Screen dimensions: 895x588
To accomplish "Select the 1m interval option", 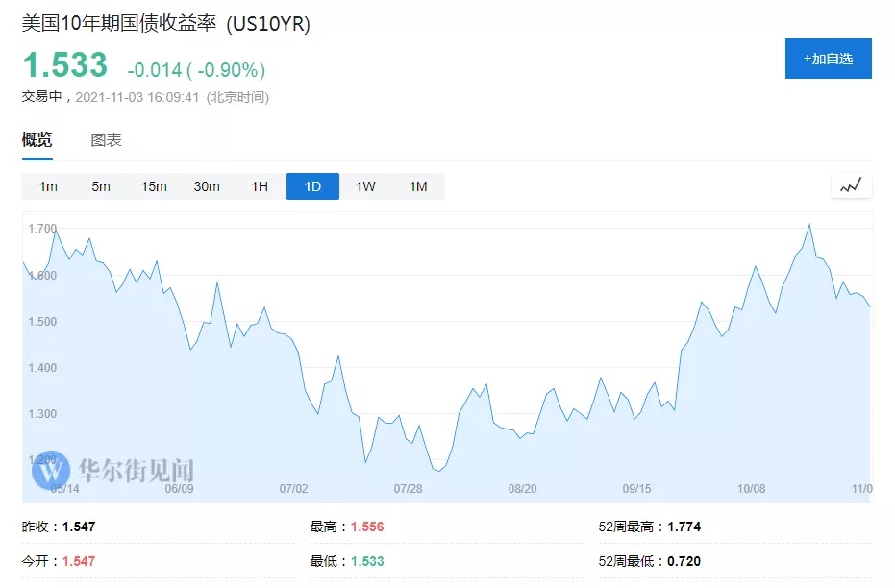I will 48,186.
